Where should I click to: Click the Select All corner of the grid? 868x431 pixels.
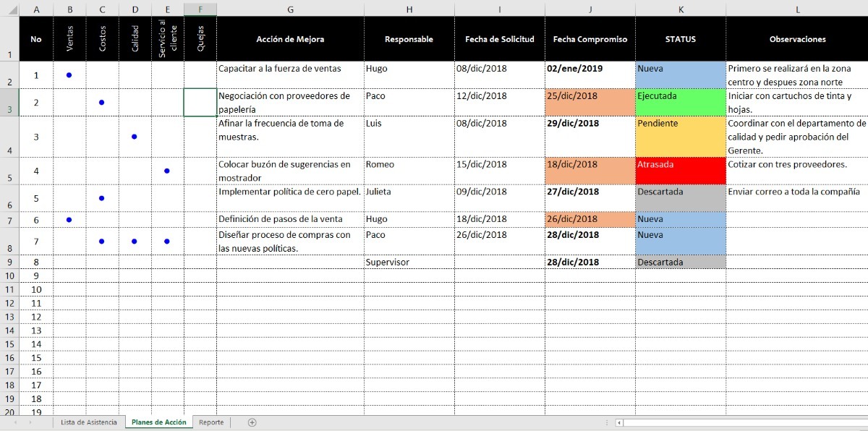tap(9, 9)
